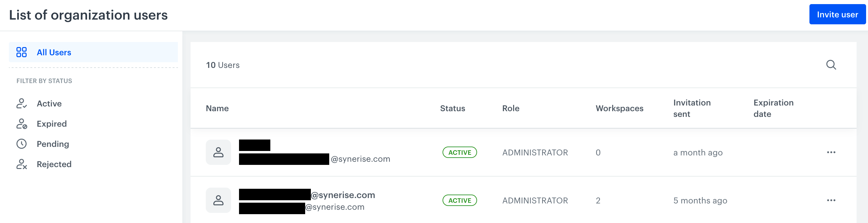Click the second user's avatar icon

pyautogui.click(x=218, y=201)
